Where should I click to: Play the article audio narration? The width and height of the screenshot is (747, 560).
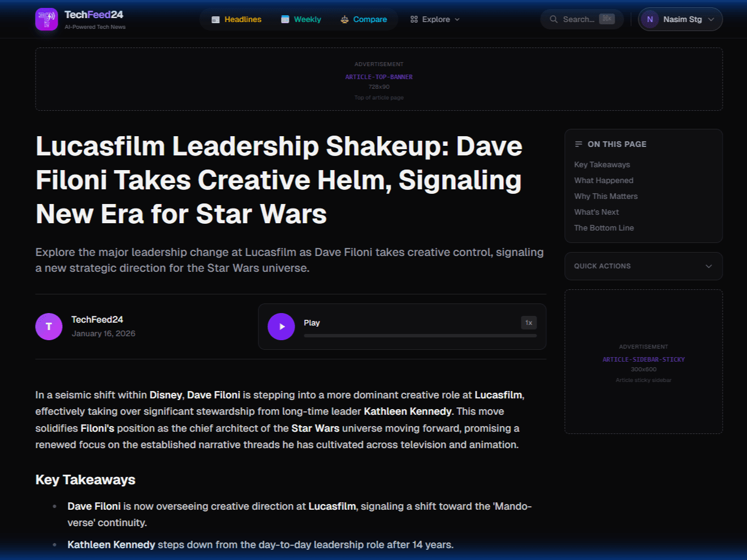[281, 327]
